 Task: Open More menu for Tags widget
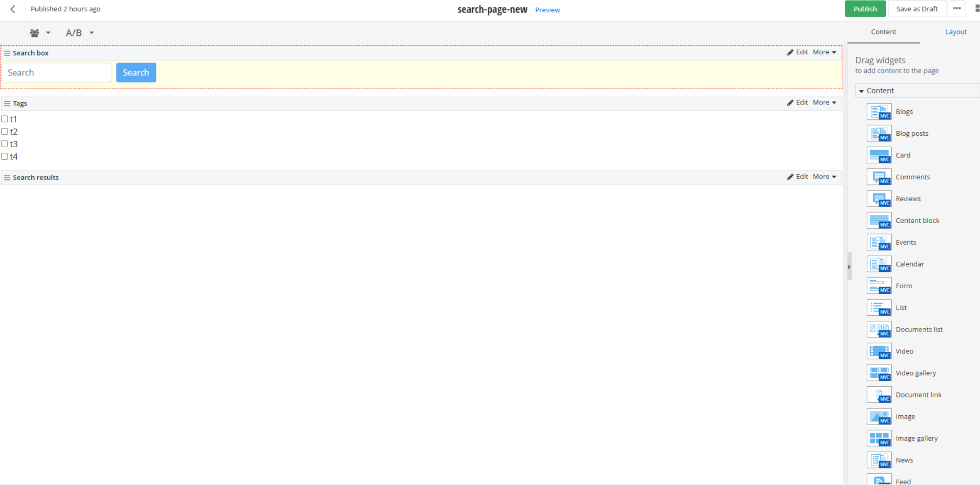[824, 102]
